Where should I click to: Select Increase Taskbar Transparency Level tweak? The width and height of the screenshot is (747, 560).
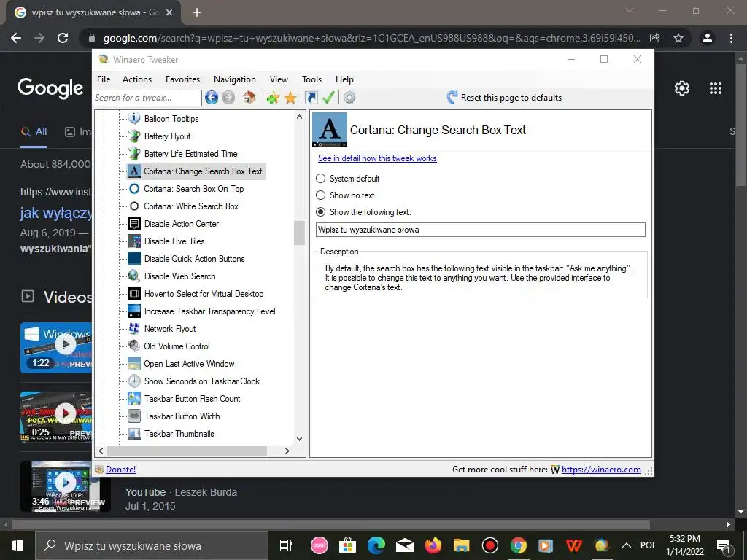click(209, 311)
